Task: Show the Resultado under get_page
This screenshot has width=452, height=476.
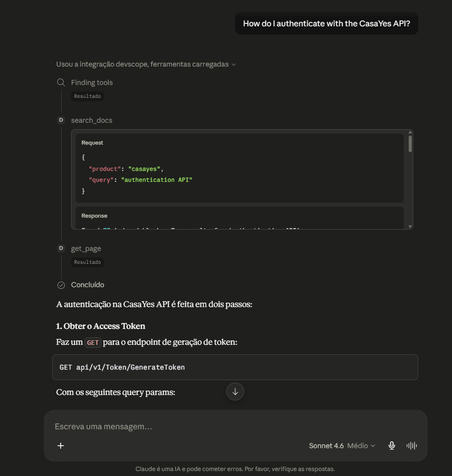Action: pyautogui.click(x=88, y=262)
